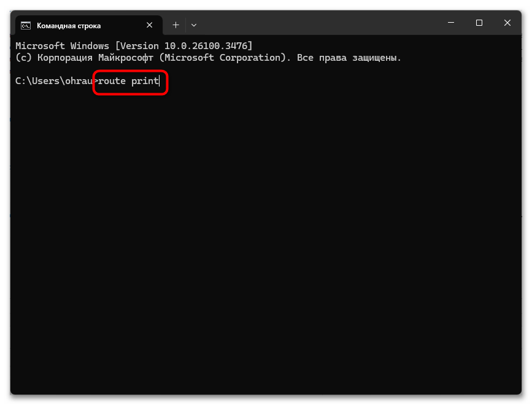Click the version number 10.0.26100.3476
The height and width of the screenshot is (405, 532).
click(207, 46)
